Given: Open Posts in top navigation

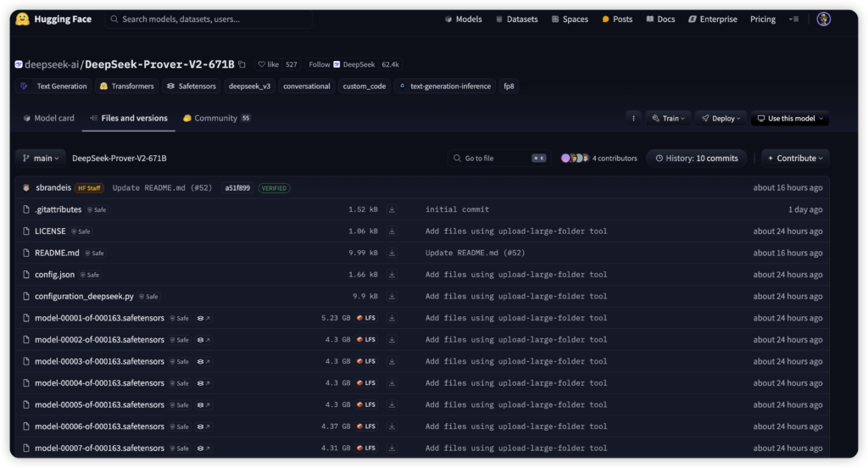Looking at the screenshot, I should pos(617,19).
